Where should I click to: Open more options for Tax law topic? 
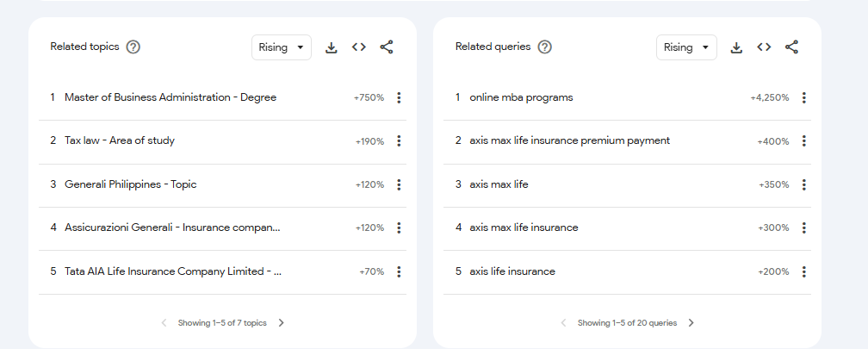pyautogui.click(x=399, y=141)
